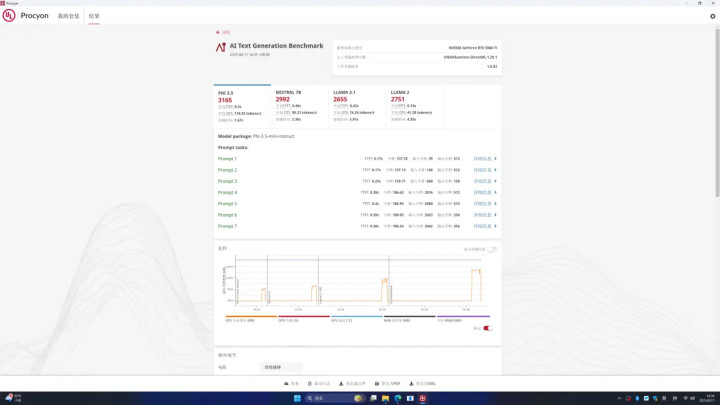Select the MISTRAL 7B score tab
This screenshot has height=405, width=720.
coord(299,106)
